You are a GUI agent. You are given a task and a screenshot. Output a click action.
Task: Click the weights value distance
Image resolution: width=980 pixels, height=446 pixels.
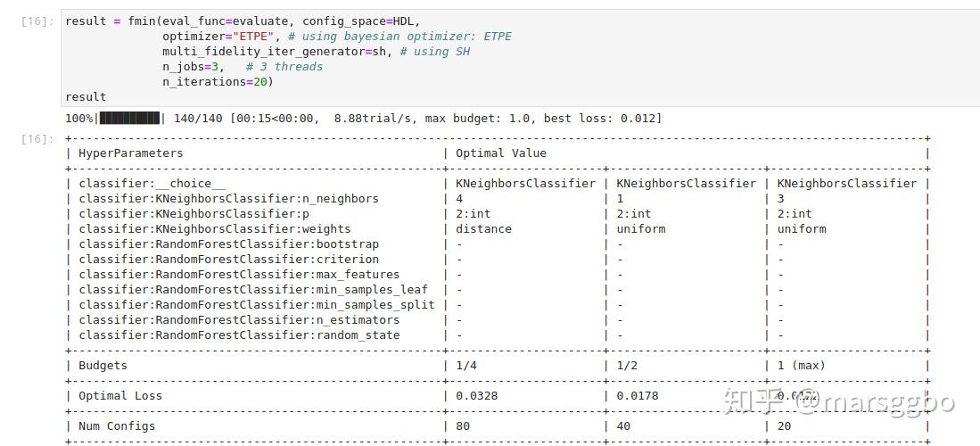(x=483, y=229)
